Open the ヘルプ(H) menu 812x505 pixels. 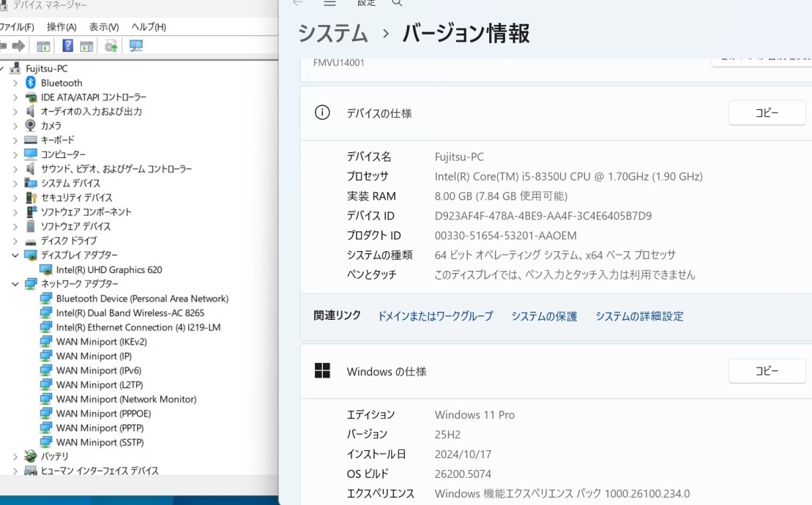tap(149, 27)
